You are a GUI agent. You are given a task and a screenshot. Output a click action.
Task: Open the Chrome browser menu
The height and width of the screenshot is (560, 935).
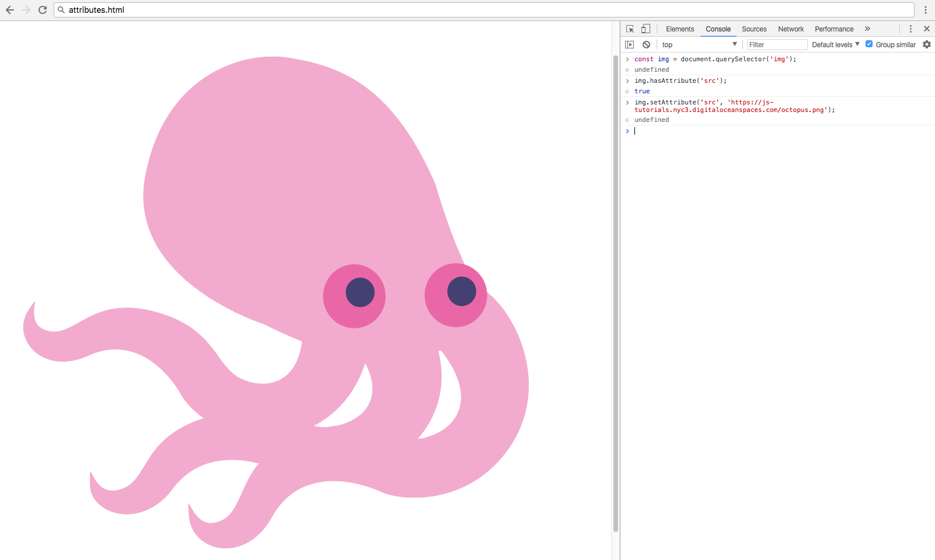click(x=926, y=10)
